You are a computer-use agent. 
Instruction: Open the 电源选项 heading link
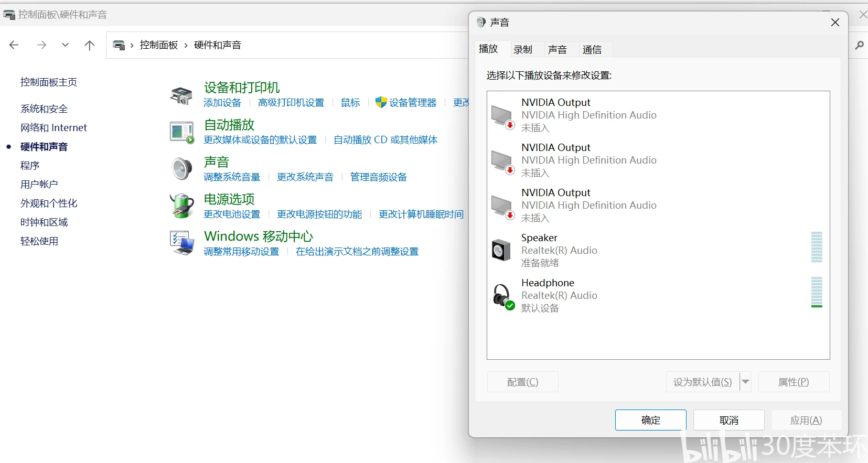[229, 199]
